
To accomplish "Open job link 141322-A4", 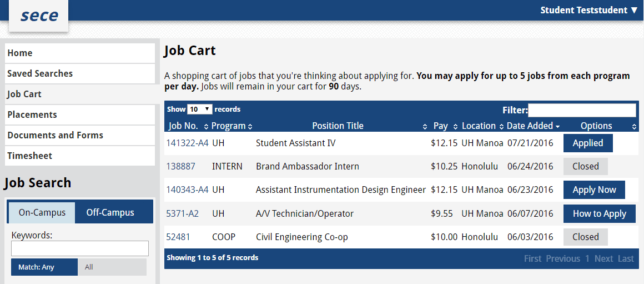I will 187,143.
